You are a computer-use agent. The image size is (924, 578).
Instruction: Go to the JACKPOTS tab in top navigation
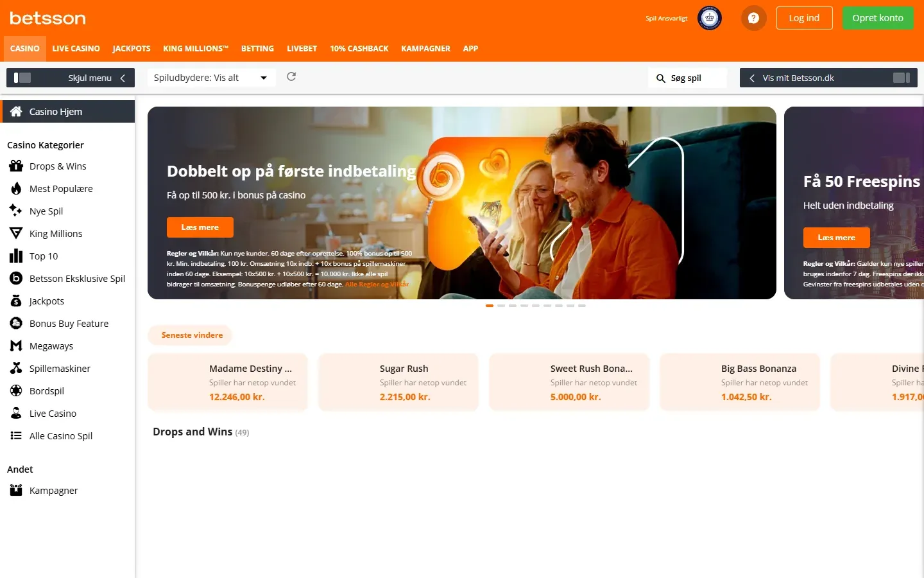(x=132, y=49)
